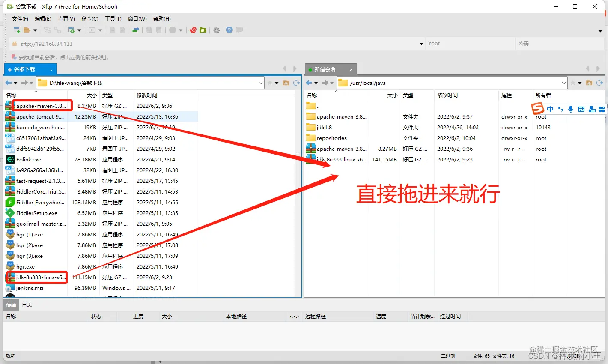Open the 文件(F) menu
Screen dimensions: 608x364
click(20, 19)
